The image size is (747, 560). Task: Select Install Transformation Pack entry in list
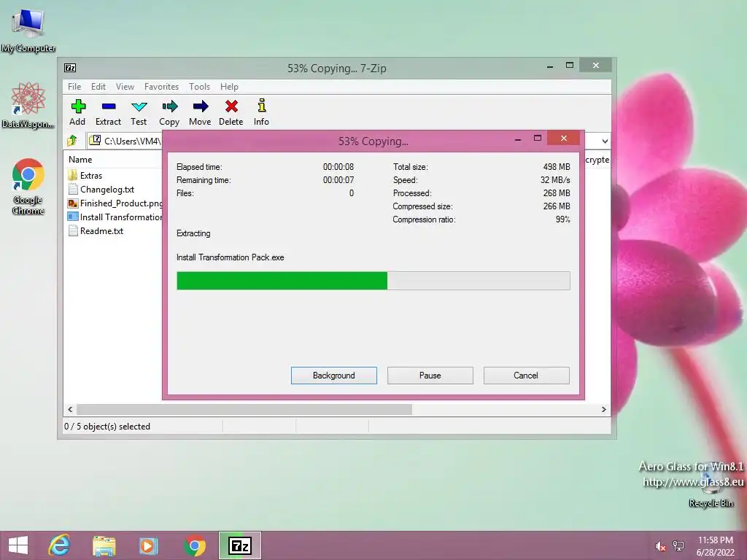[x=115, y=217]
